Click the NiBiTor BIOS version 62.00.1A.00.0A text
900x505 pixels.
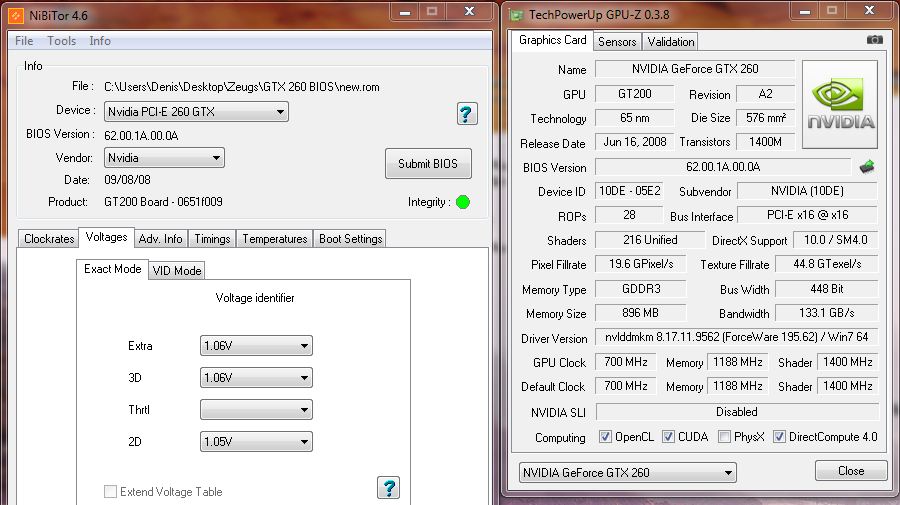pyautogui.click(x=141, y=136)
